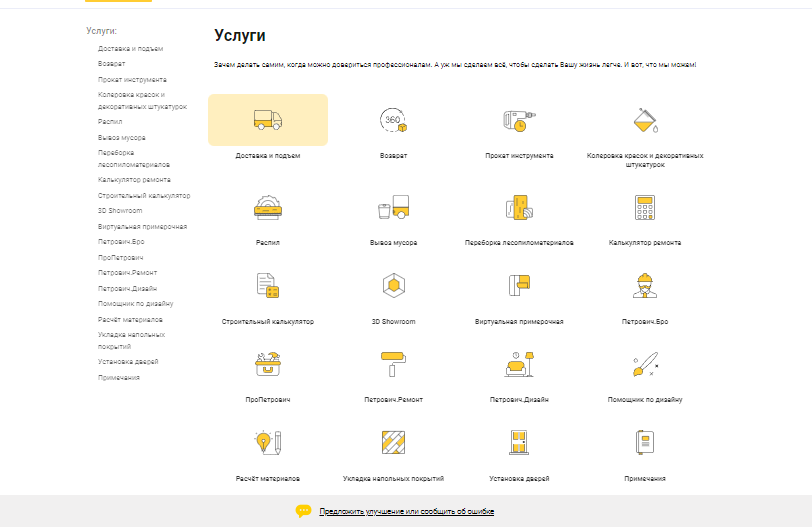Select the tool rental drill icon
The height and width of the screenshot is (527, 812).
click(518, 122)
